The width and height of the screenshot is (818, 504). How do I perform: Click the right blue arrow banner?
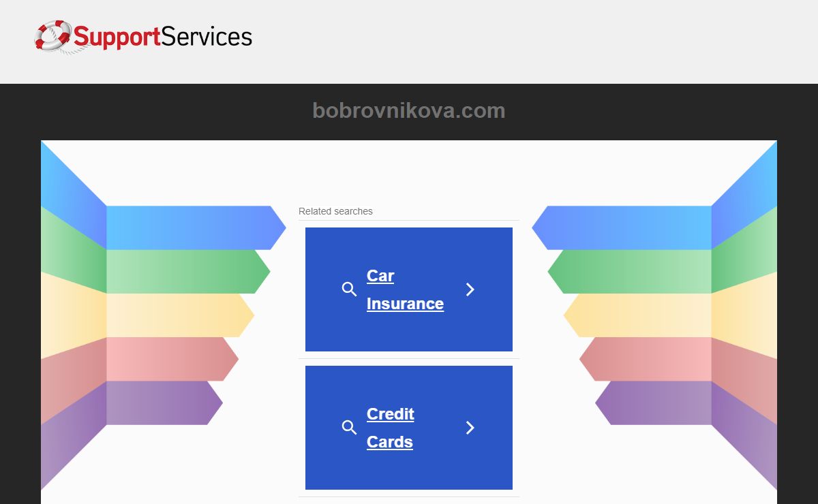[622, 227]
